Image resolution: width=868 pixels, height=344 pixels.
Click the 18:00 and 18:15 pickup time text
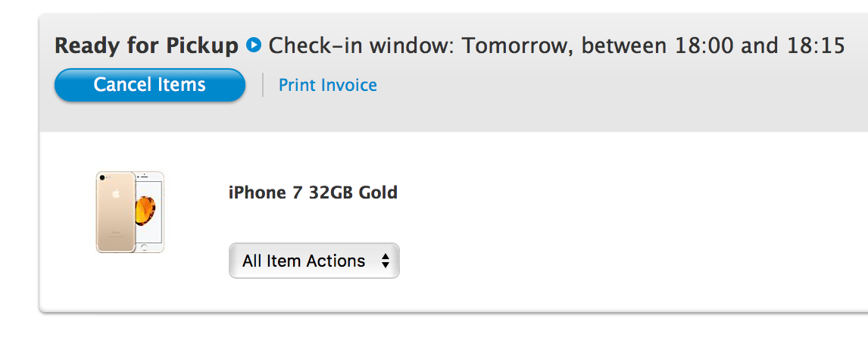[x=760, y=45]
